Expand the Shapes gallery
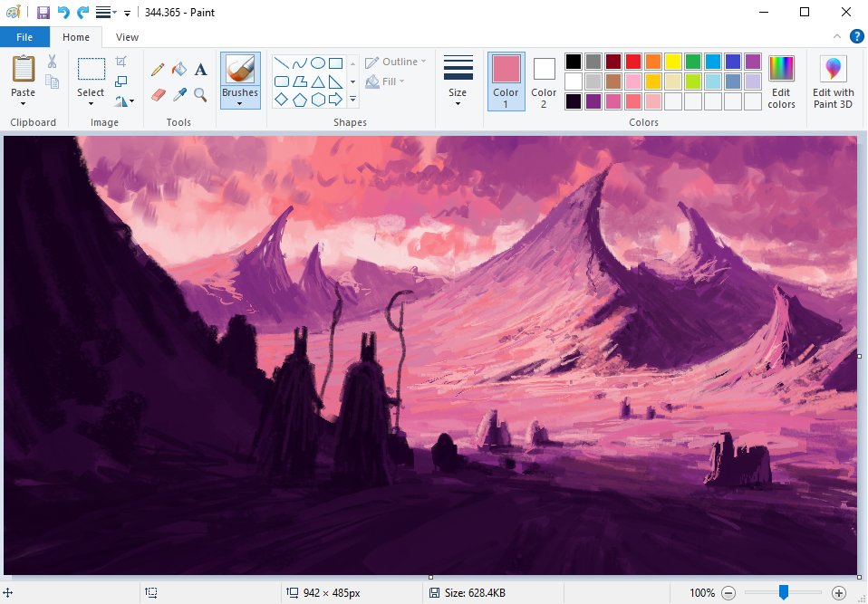Image resolution: width=868 pixels, height=604 pixels. (x=352, y=100)
